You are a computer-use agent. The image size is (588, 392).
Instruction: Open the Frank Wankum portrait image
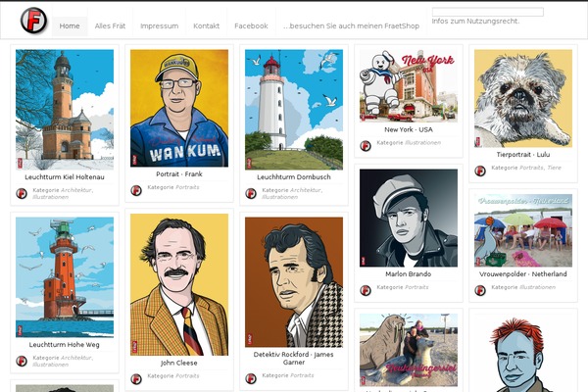[x=179, y=108]
